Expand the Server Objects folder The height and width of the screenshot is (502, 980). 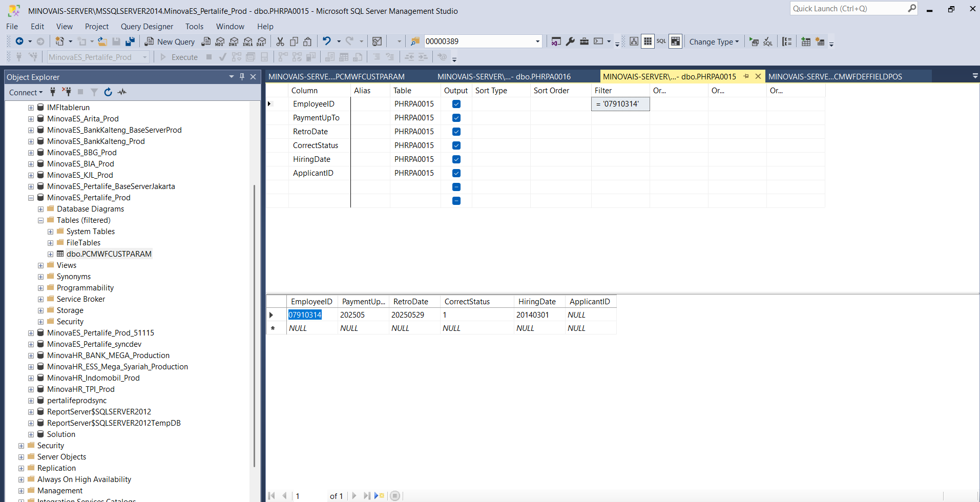tap(21, 457)
